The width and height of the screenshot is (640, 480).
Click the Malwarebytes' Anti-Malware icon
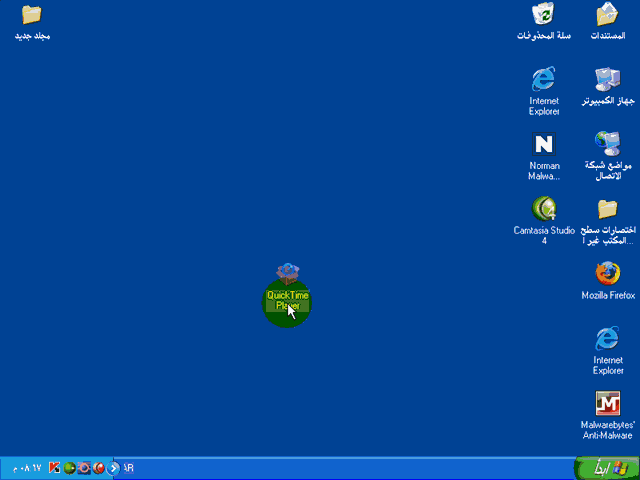point(608,404)
